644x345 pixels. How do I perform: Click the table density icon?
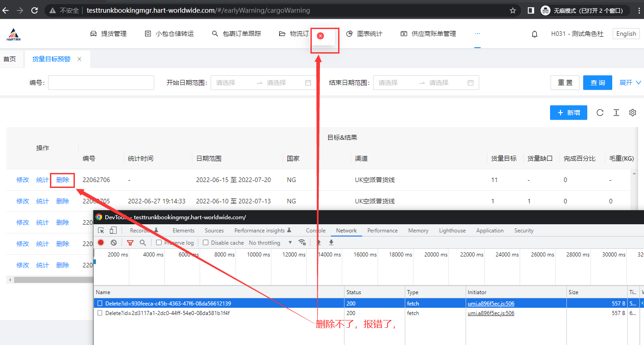616,113
